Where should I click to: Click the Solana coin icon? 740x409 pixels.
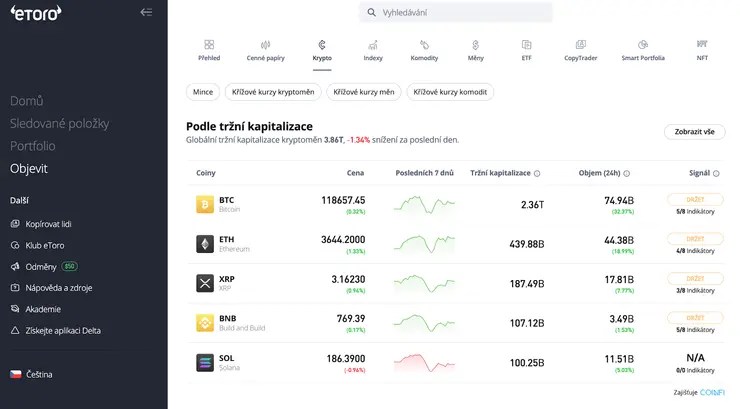(x=205, y=363)
